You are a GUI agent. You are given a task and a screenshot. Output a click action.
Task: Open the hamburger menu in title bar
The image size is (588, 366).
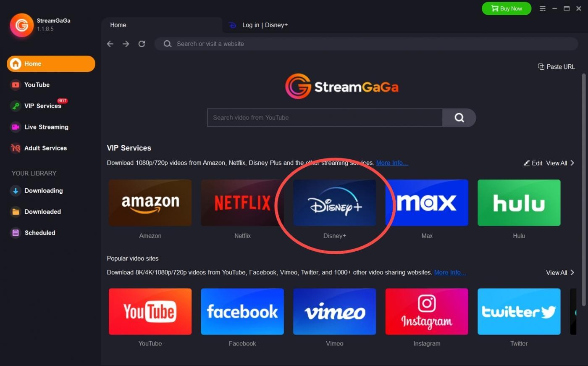tap(543, 8)
